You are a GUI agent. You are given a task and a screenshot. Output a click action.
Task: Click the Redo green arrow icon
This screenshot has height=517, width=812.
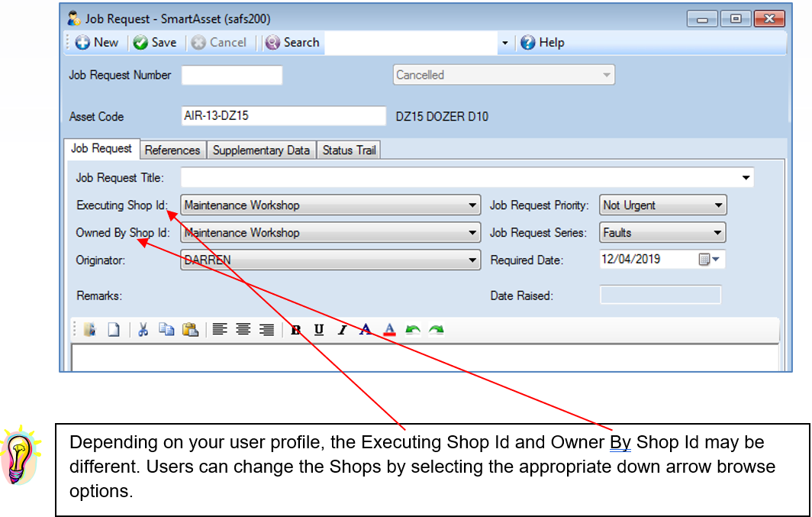[x=436, y=329]
